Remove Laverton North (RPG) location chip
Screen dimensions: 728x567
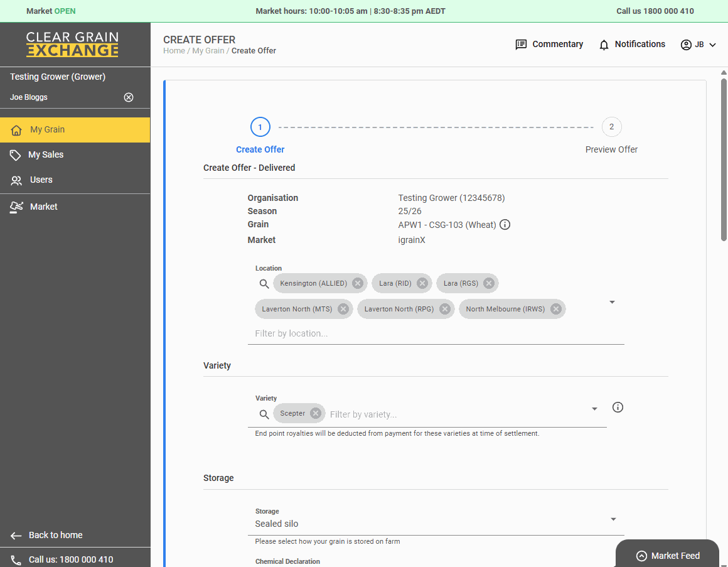click(x=445, y=309)
